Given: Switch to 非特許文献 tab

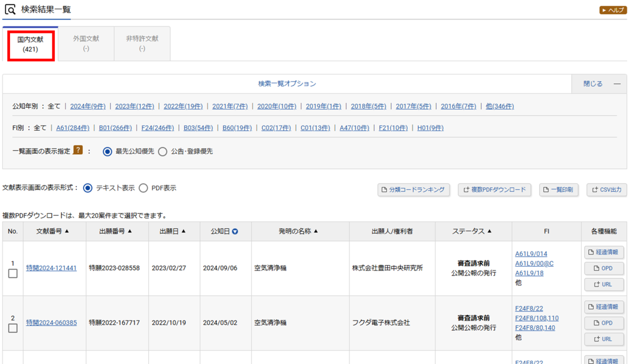Looking at the screenshot, I should [142, 43].
